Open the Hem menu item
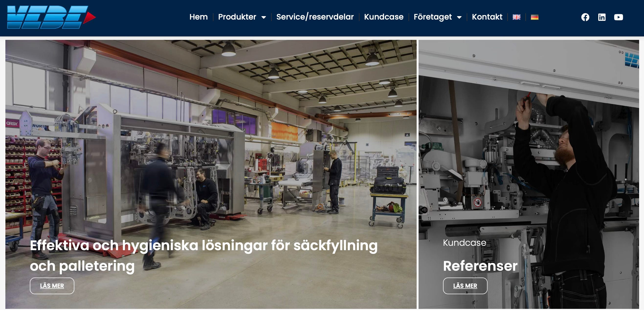Image resolution: width=644 pixels, height=314 pixels. (x=199, y=17)
